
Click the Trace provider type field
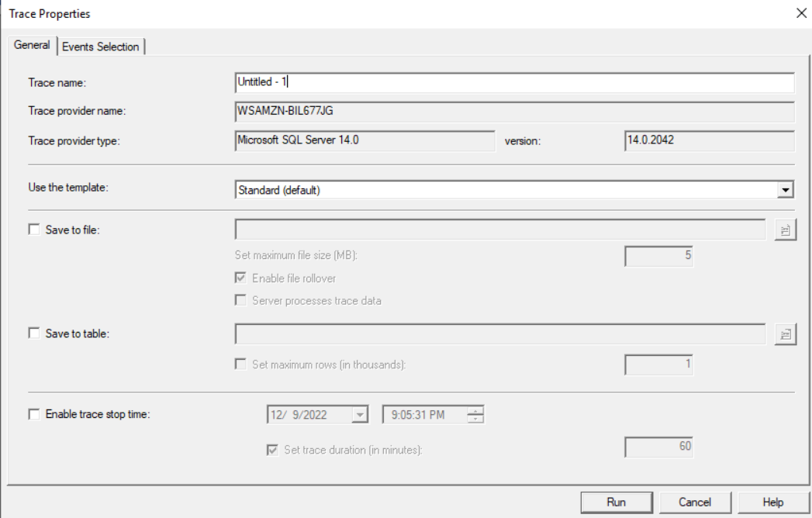coord(365,141)
